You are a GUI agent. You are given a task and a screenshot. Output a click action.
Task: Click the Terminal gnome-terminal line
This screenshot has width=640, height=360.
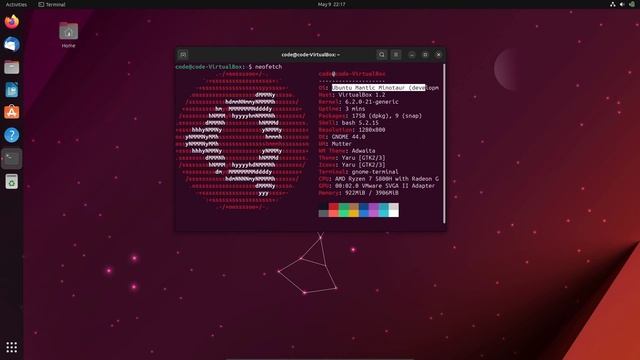tap(359, 172)
